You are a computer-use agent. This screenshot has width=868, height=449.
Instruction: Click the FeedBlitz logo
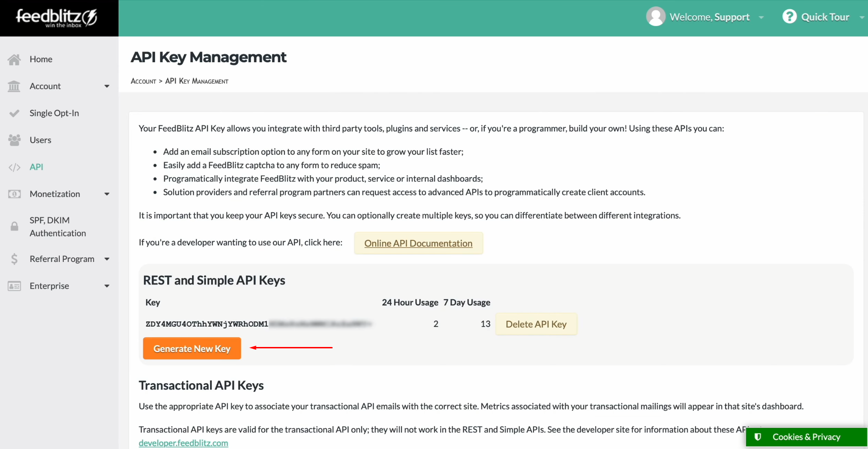[57, 18]
